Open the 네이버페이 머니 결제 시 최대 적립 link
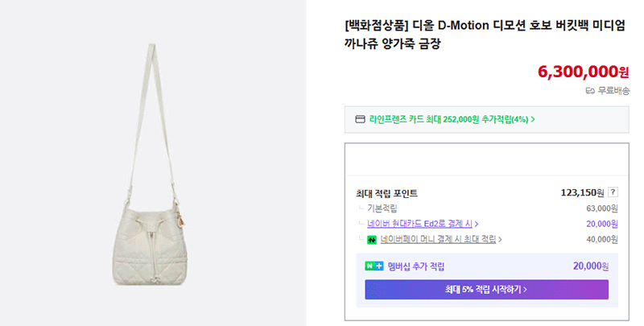This screenshot has width=644, height=326. tap(438, 239)
